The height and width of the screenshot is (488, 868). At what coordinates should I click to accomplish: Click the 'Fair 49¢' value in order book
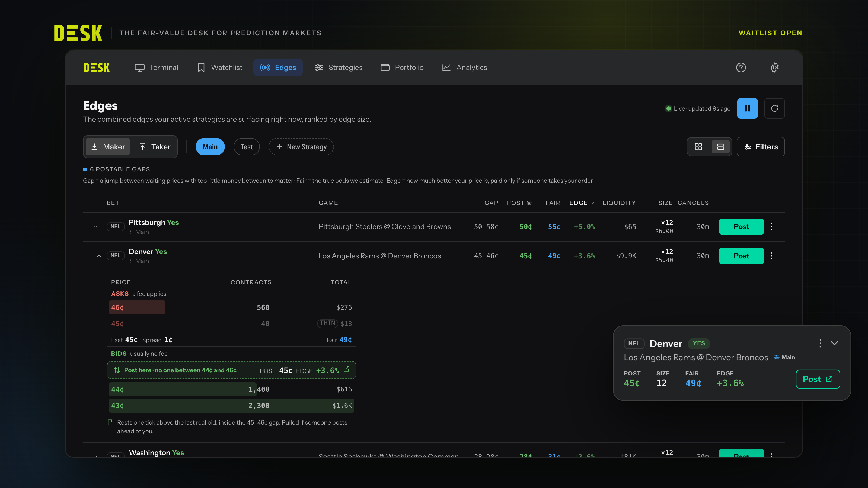pos(339,340)
